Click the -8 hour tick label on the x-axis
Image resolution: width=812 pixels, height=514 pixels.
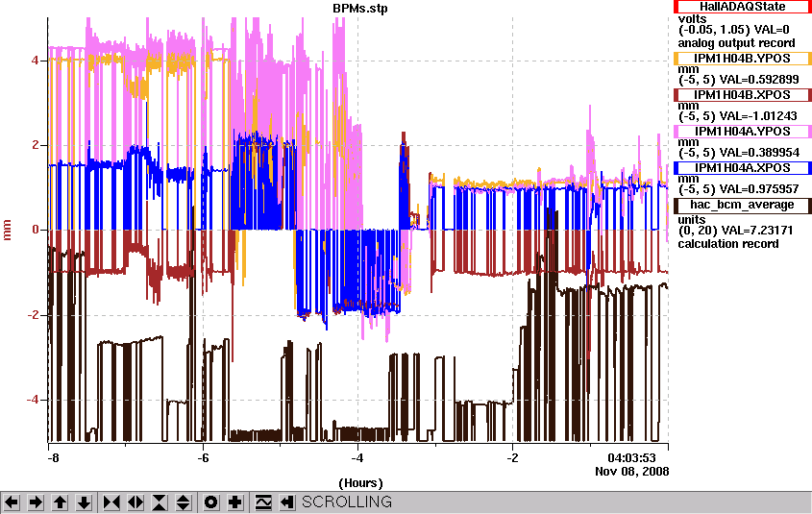click(53, 458)
